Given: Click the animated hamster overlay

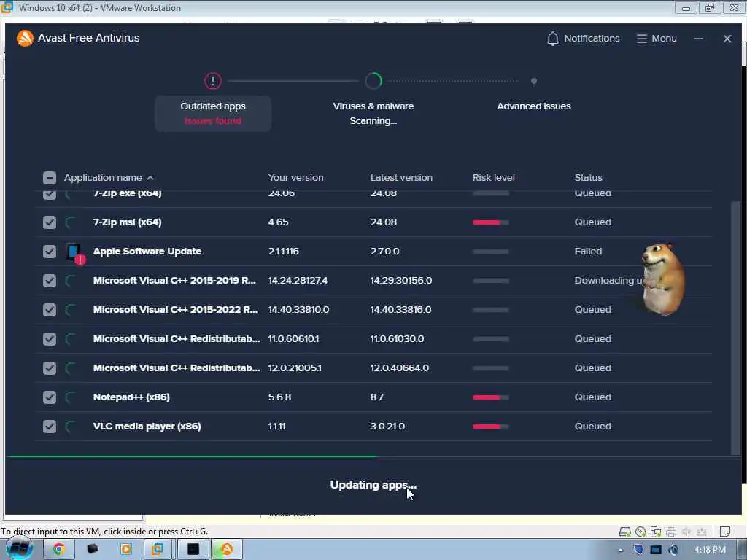Looking at the screenshot, I should pos(664,279).
